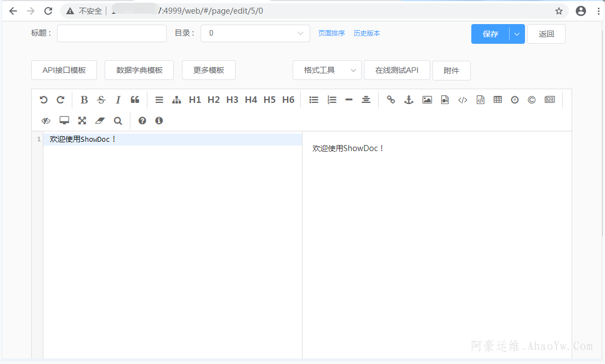
Task: Open the 目录 directory dropdown
Action: coord(255,33)
